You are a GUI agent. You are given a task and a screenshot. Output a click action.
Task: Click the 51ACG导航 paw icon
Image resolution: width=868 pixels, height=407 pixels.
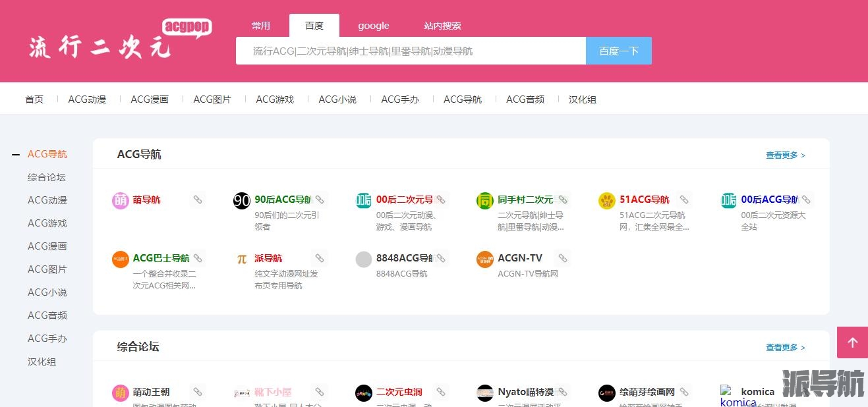pyautogui.click(x=607, y=200)
